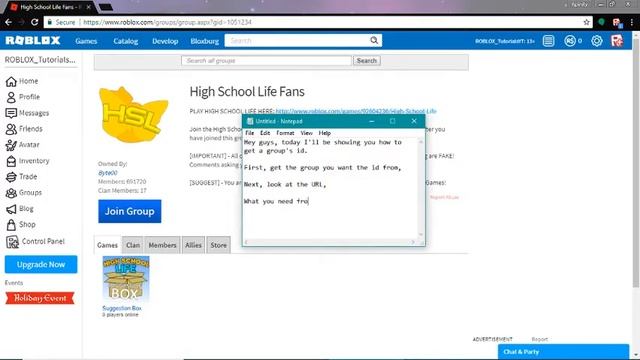Click the HSL group emblem image

[133, 115]
